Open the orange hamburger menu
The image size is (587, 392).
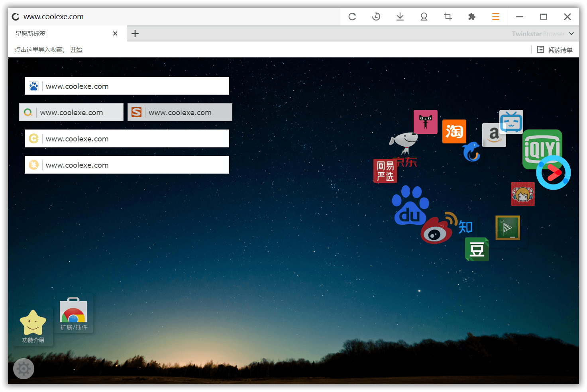pos(495,17)
